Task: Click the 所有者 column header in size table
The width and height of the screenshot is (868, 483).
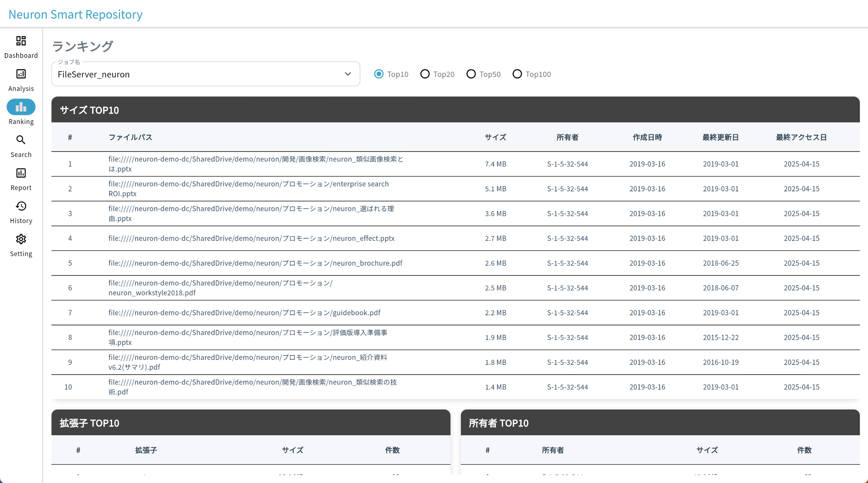Action: coord(567,137)
